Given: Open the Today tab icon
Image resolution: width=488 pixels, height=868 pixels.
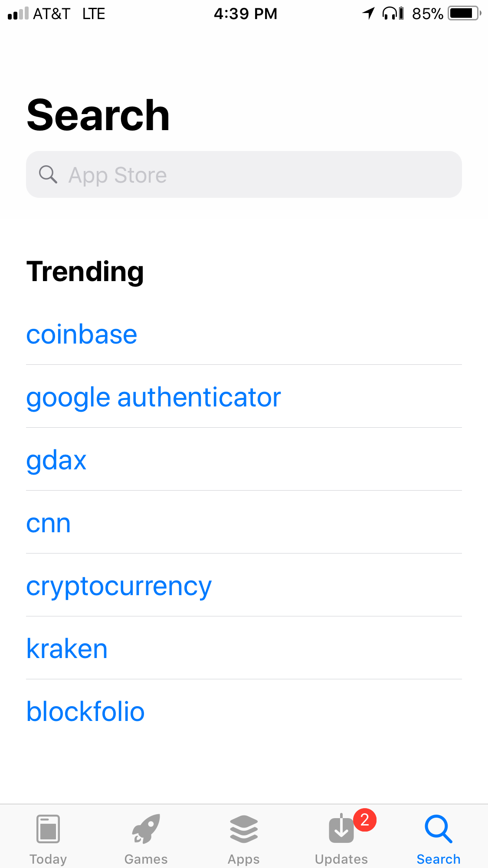Looking at the screenshot, I should tap(48, 829).
